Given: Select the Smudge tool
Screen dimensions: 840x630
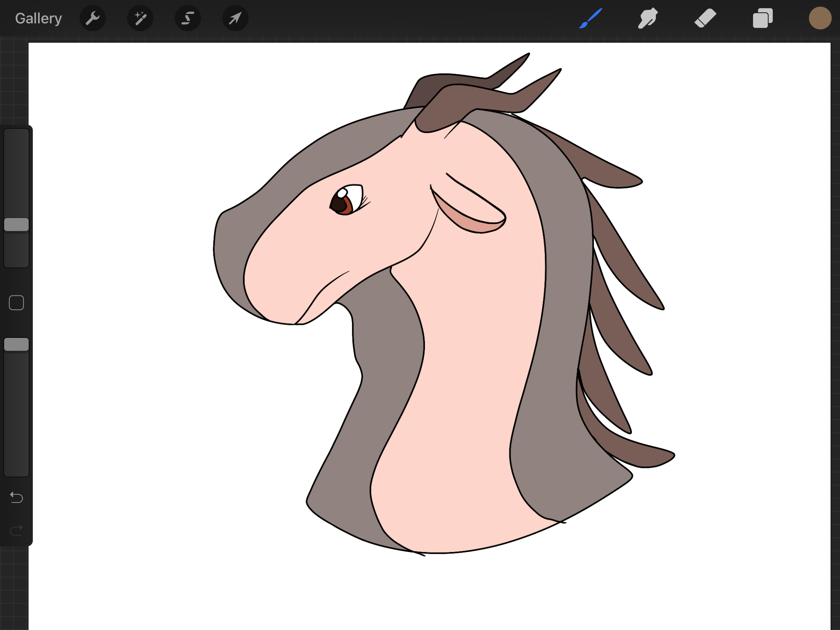Looking at the screenshot, I should 648,18.
